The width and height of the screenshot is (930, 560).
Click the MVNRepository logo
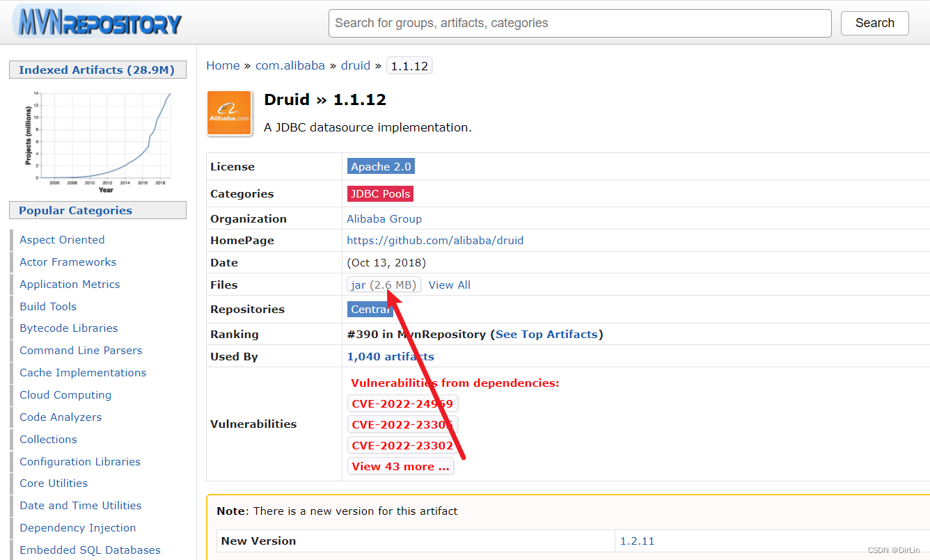pyautogui.click(x=98, y=21)
